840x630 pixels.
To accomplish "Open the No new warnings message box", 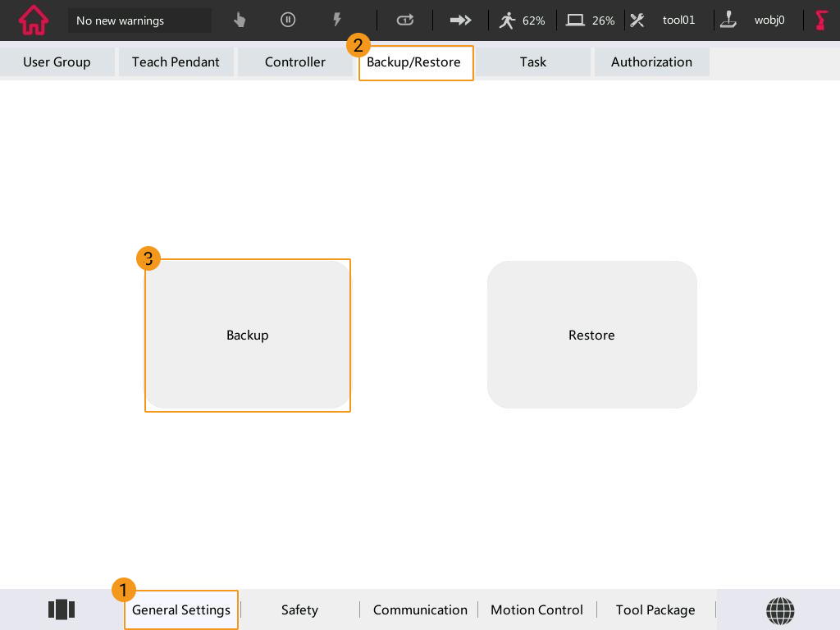I will point(139,21).
